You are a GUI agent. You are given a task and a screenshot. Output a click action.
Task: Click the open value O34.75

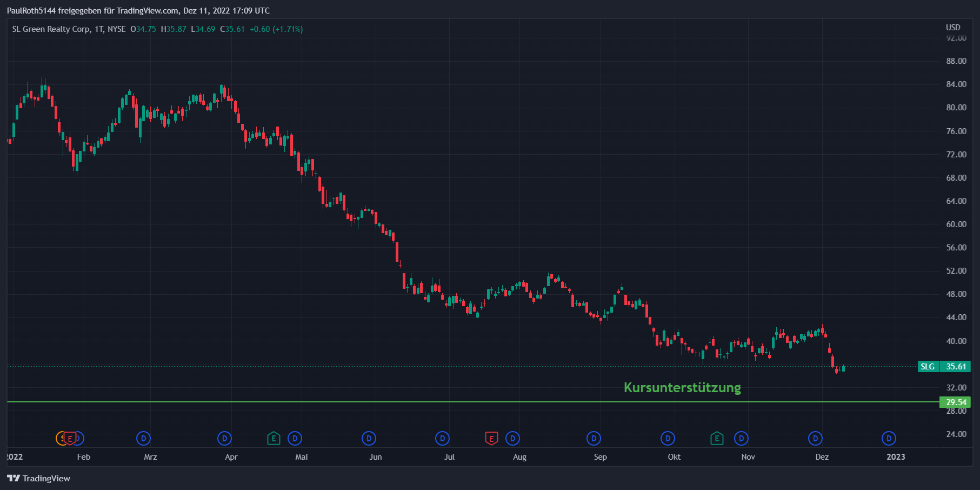point(143,29)
